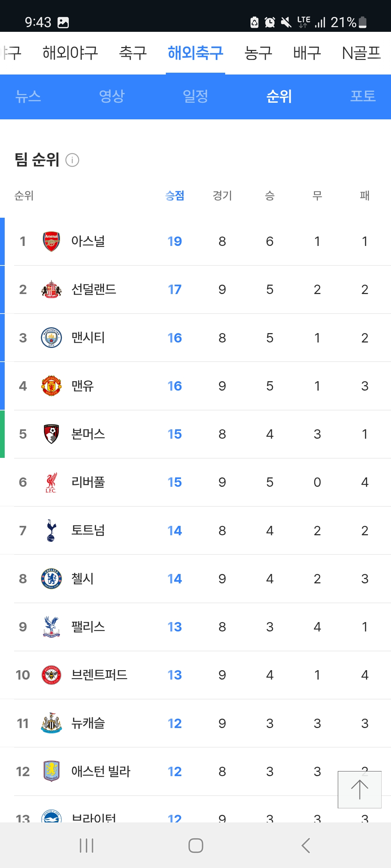Open the 일정 schedule sub-tab
The width and height of the screenshot is (391, 868).
[x=195, y=97]
